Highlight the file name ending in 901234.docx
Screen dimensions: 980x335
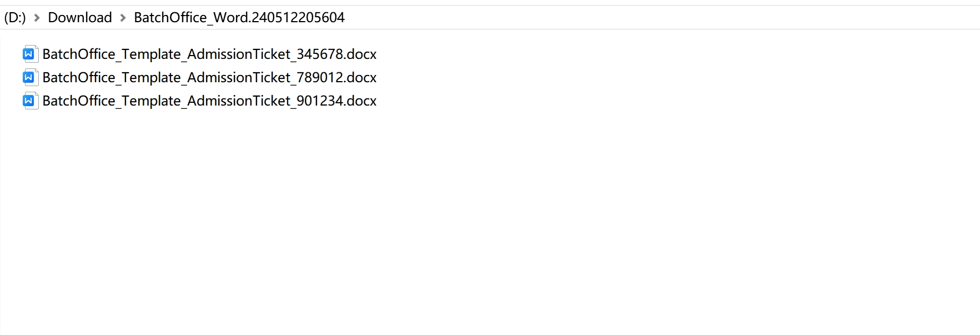pyautogui.click(x=209, y=101)
